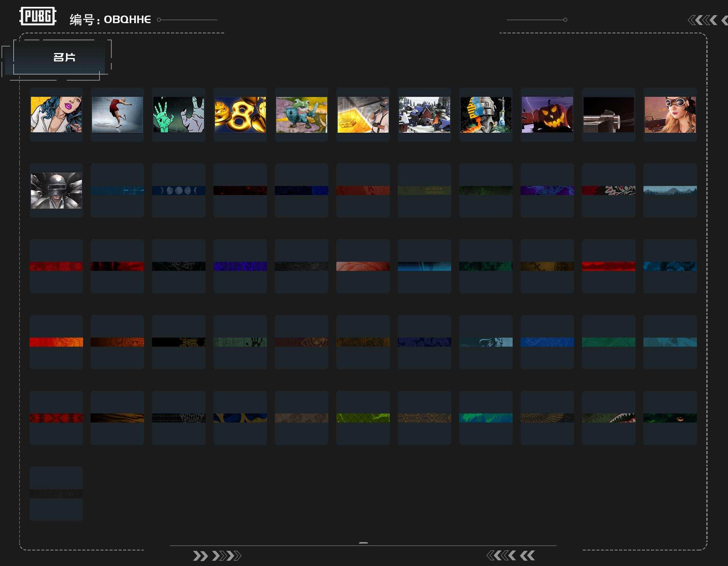Choose the green banner with black handprint
Viewport: 728px width, 566px height.
click(240, 342)
